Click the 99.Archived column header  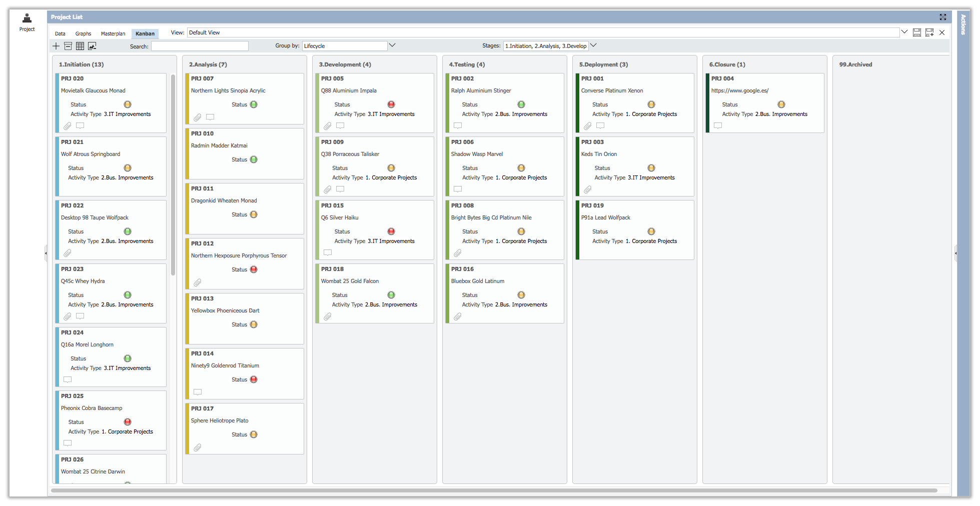tap(855, 64)
